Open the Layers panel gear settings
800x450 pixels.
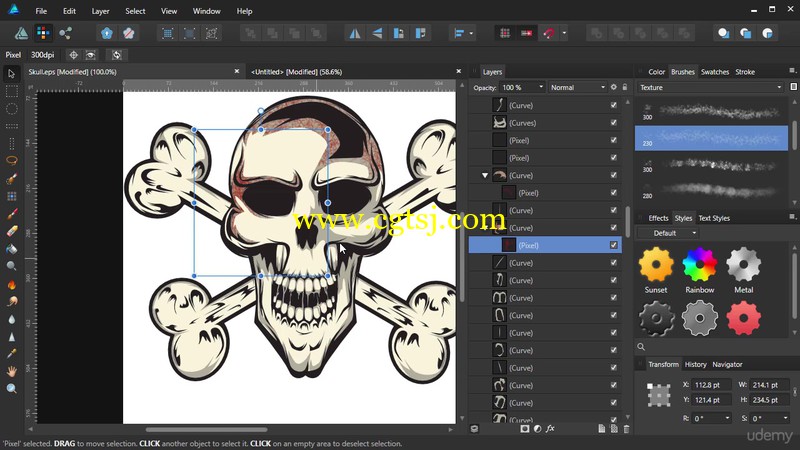(614, 87)
